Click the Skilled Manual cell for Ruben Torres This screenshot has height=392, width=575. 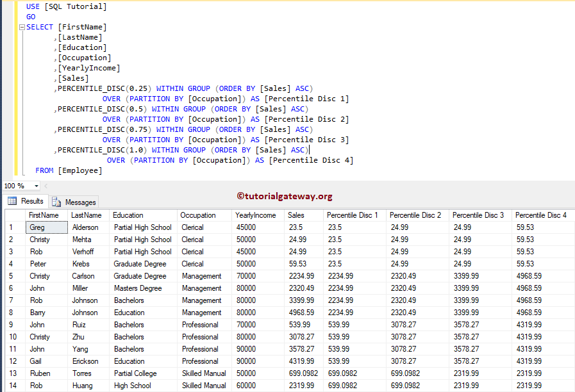[204, 373]
